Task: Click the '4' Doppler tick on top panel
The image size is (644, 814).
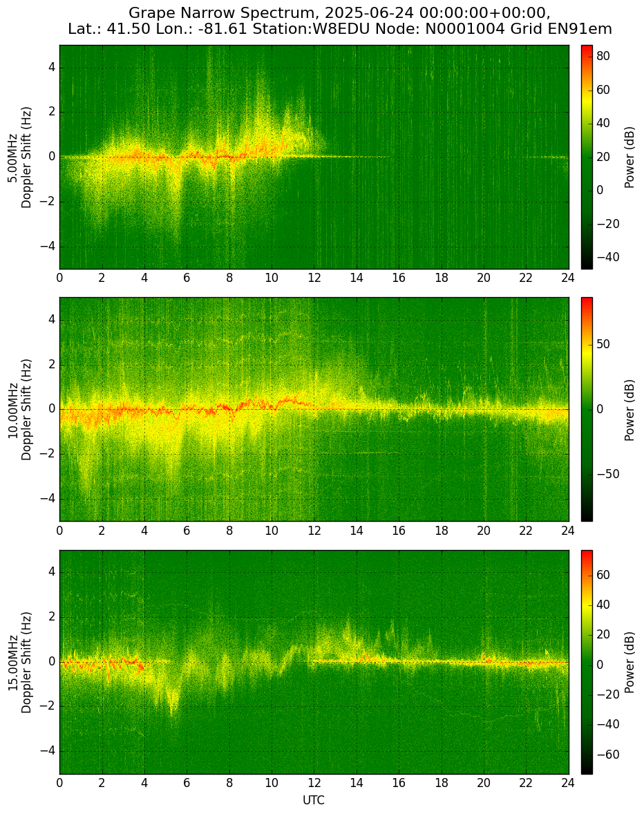Action: click(x=53, y=68)
